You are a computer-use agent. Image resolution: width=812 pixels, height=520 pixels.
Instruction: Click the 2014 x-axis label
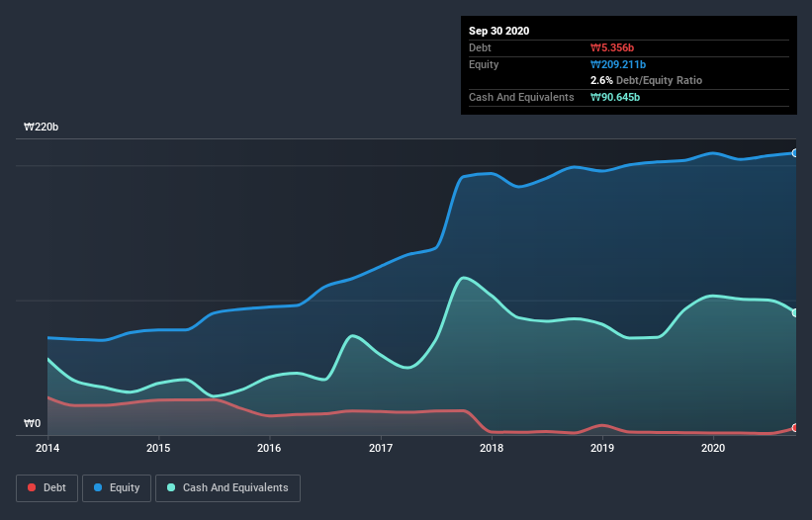pos(47,448)
